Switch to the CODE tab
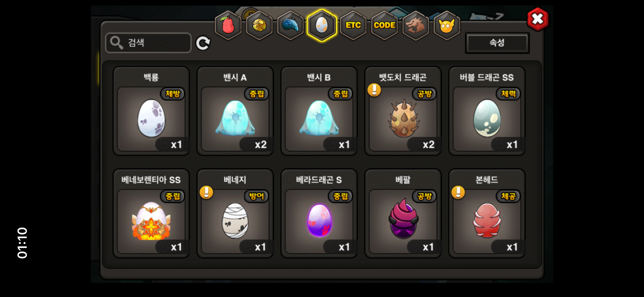Viewport: 644px width, 297px height. click(384, 25)
